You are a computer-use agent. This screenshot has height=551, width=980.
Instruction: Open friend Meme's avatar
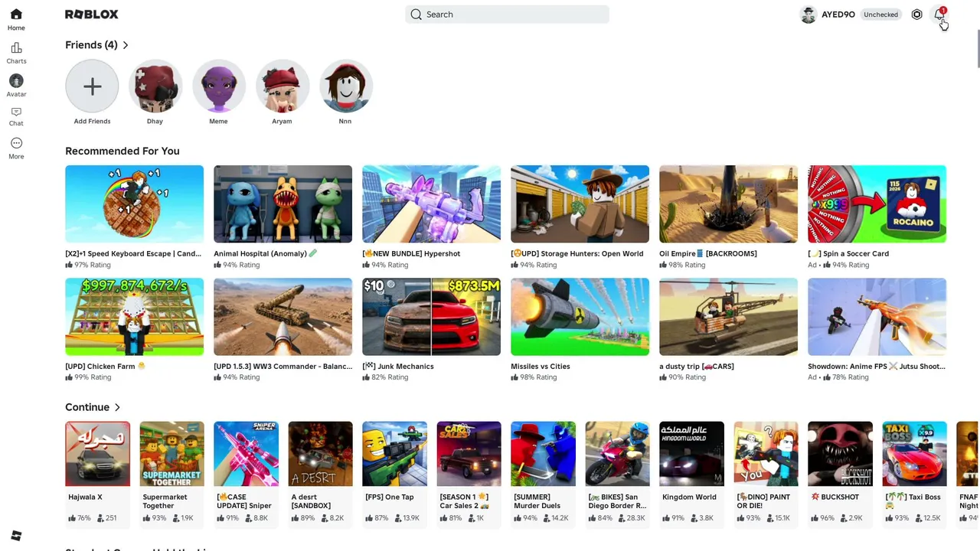click(x=218, y=86)
